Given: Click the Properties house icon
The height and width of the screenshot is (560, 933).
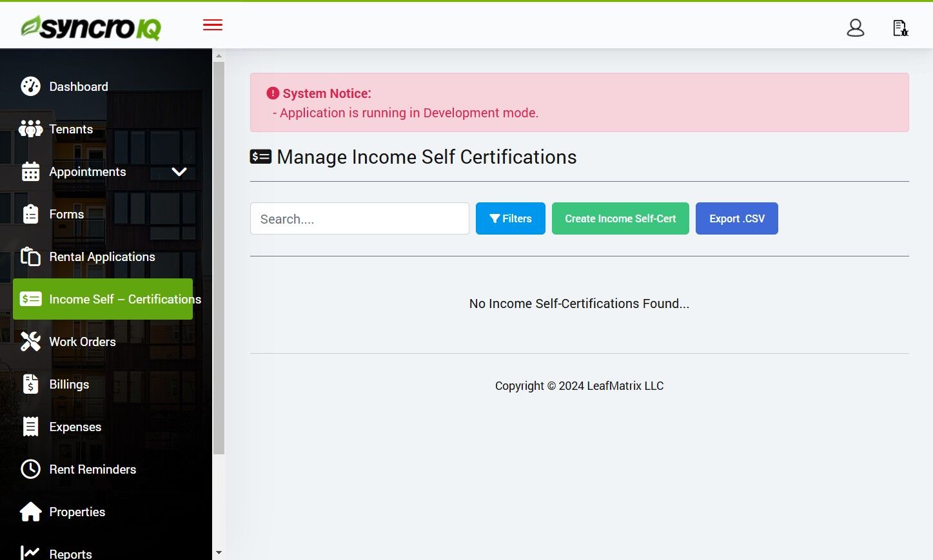Looking at the screenshot, I should pyautogui.click(x=30, y=512).
